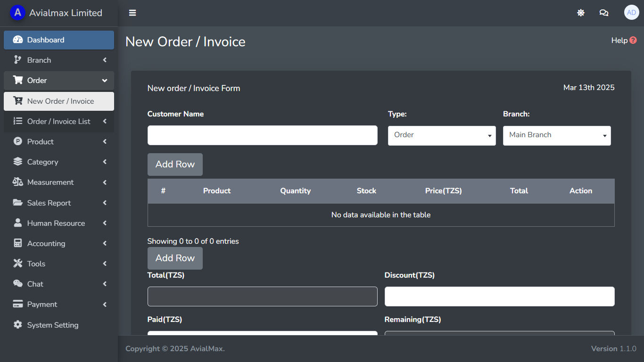Click the Avialmax logo icon
644x362 pixels.
pos(17,13)
